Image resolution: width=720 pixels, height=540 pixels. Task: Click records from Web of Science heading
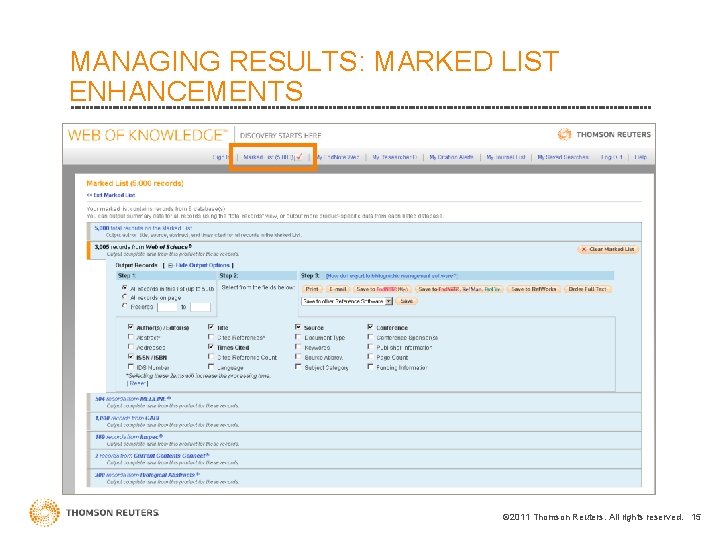click(x=143, y=247)
